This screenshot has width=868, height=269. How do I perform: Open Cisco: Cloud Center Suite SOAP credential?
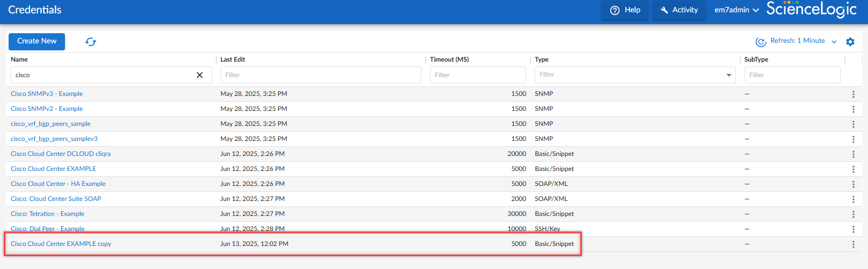pos(56,199)
